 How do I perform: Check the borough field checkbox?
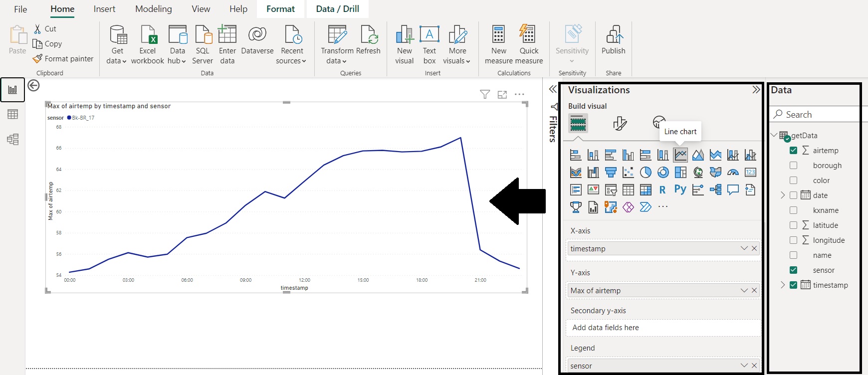793,166
